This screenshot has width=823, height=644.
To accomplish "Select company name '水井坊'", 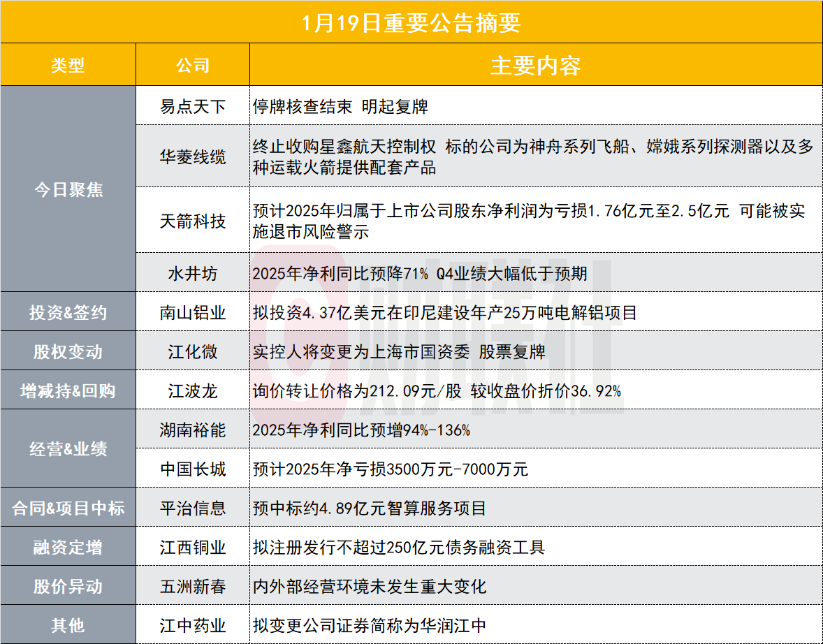I will 193,273.
